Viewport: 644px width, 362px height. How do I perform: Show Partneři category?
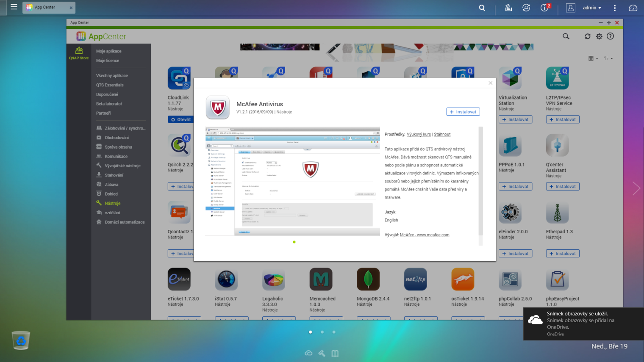(103, 113)
